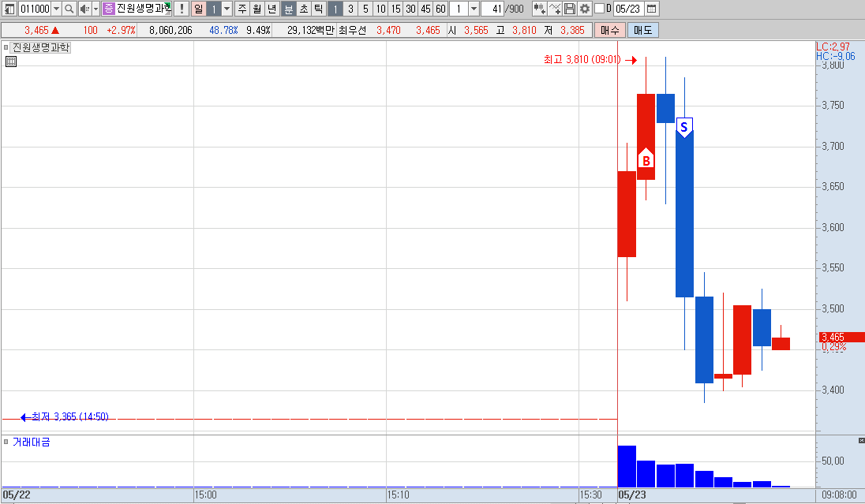Screen dimensions: 865x504
Task: Click the stock code input 011000
Action: click(35, 9)
